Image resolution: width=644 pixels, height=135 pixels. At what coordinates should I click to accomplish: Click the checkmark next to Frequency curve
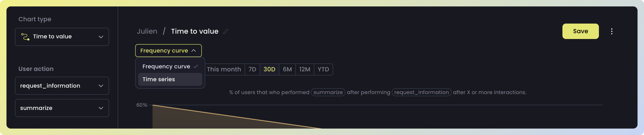(196, 66)
